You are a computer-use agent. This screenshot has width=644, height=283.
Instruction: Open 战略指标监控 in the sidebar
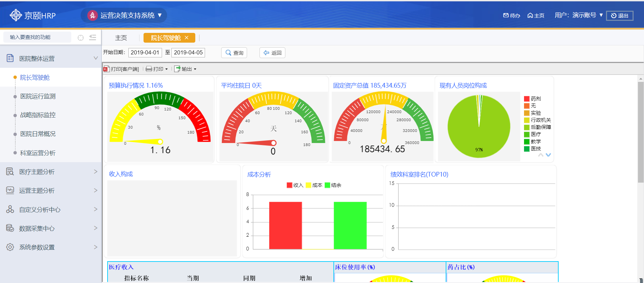pos(38,115)
